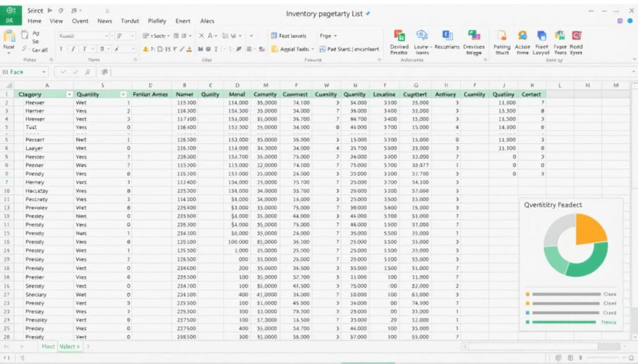Open the Frge dropdown
This screenshot has width=638, height=364.
coord(328,35)
